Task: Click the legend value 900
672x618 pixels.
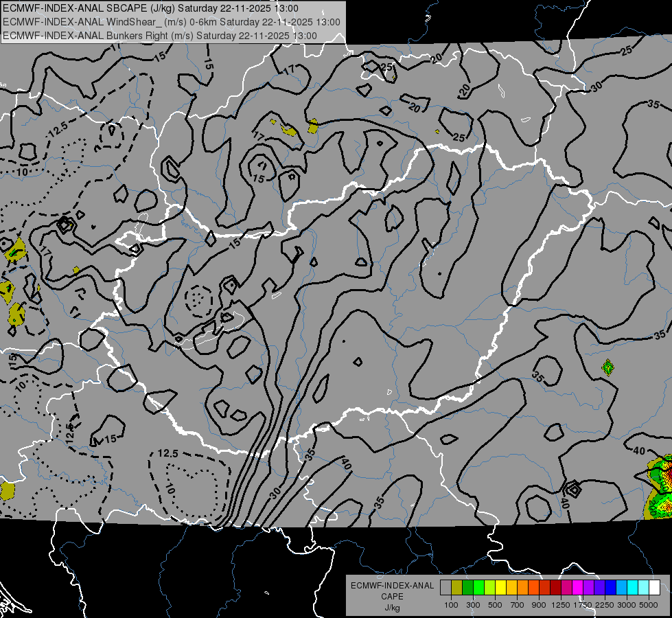Action: coord(539,605)
